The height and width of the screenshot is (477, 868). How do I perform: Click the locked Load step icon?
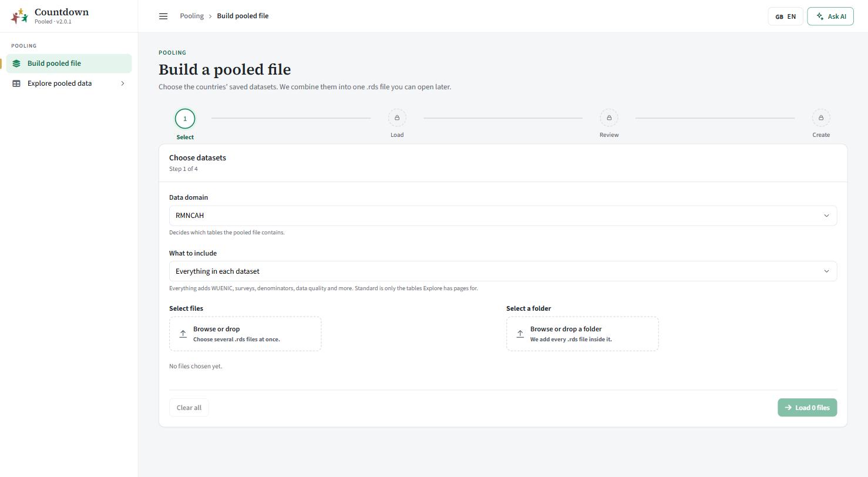397,118
